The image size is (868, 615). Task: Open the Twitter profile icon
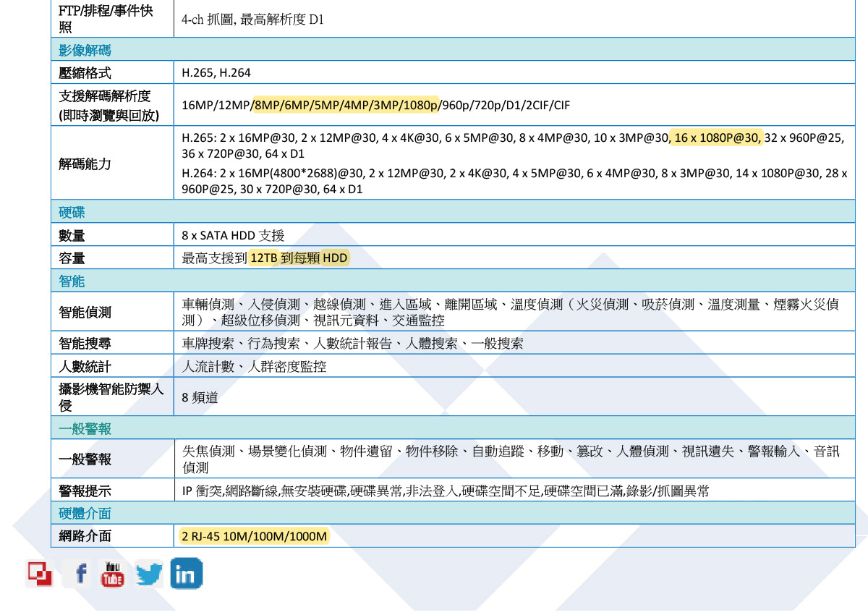pyautogui.click(x=148, y=572)
